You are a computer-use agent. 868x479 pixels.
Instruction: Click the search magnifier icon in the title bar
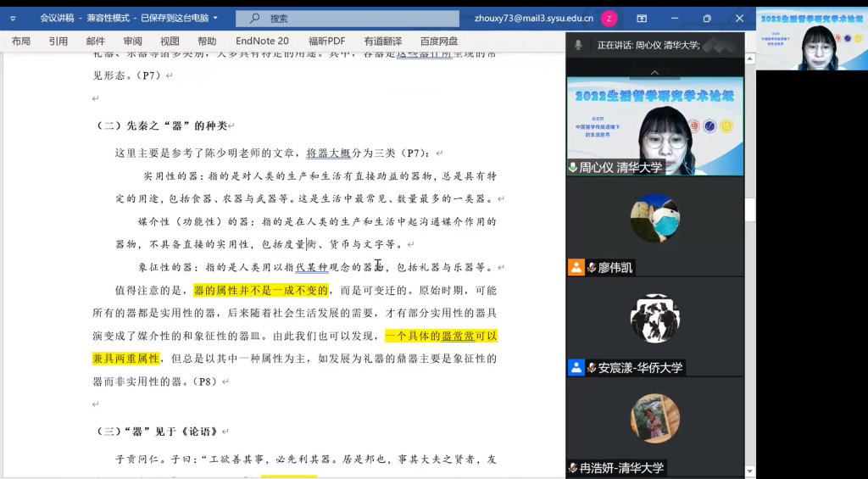coord(254,18)
